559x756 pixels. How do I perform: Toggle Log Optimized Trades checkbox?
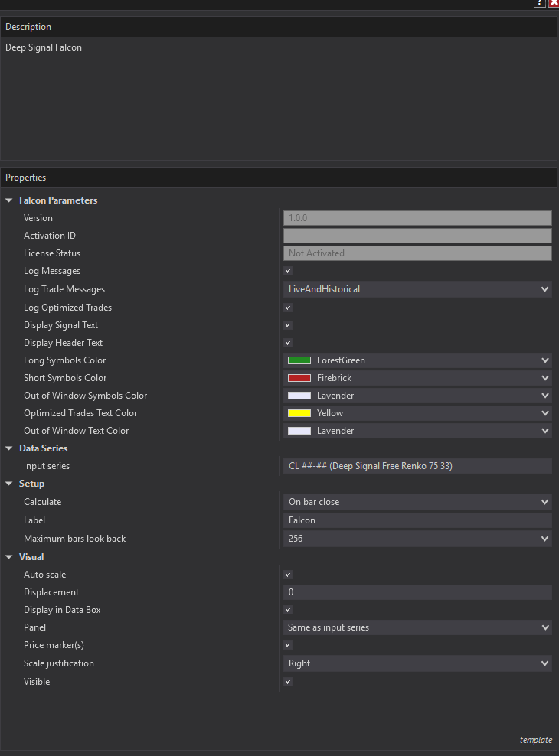coord(288,308)
